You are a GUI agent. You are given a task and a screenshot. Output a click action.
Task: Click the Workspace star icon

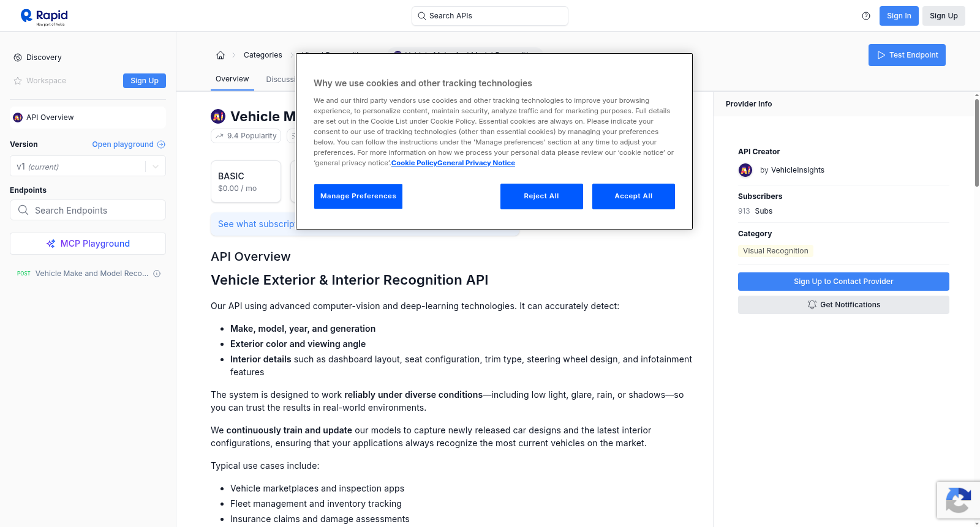point(18,81)
